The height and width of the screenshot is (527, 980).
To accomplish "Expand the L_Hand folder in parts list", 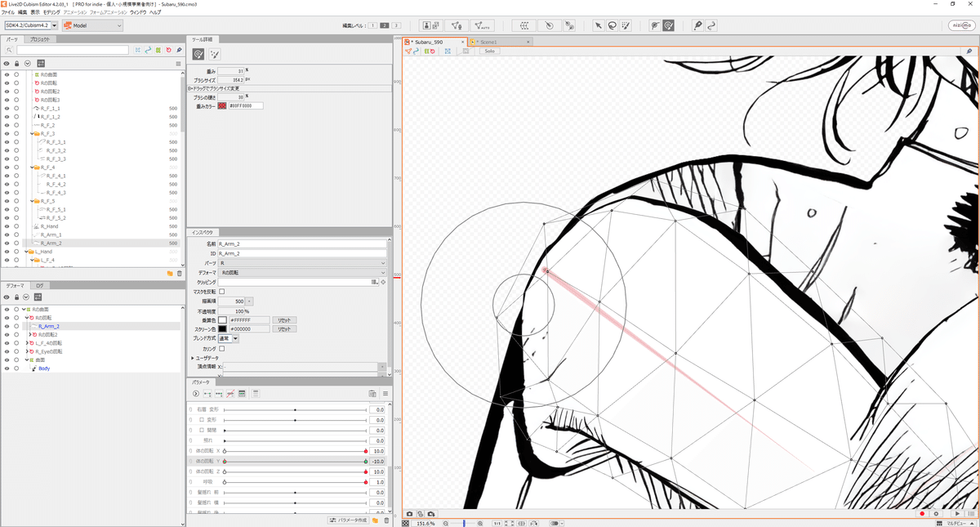I will pos(26,252).
